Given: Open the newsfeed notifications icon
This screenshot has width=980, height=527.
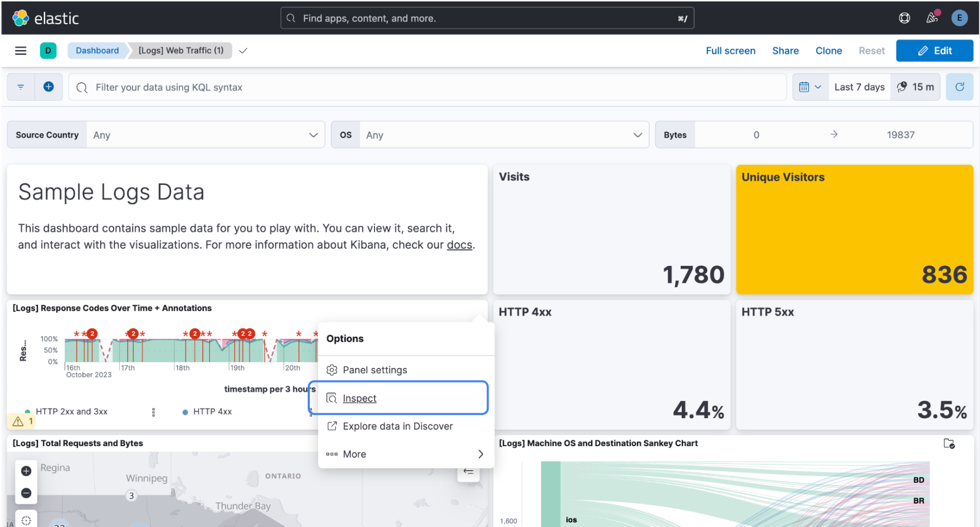Looking at the screenshot, I should [x=932, y=18].
